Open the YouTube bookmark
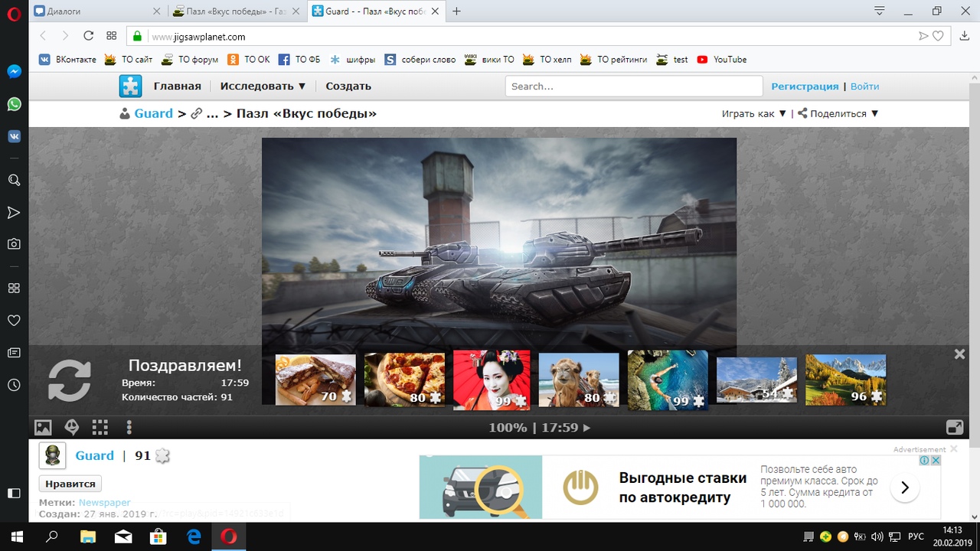This screenshot has height=551, width=980. [721, 59]
